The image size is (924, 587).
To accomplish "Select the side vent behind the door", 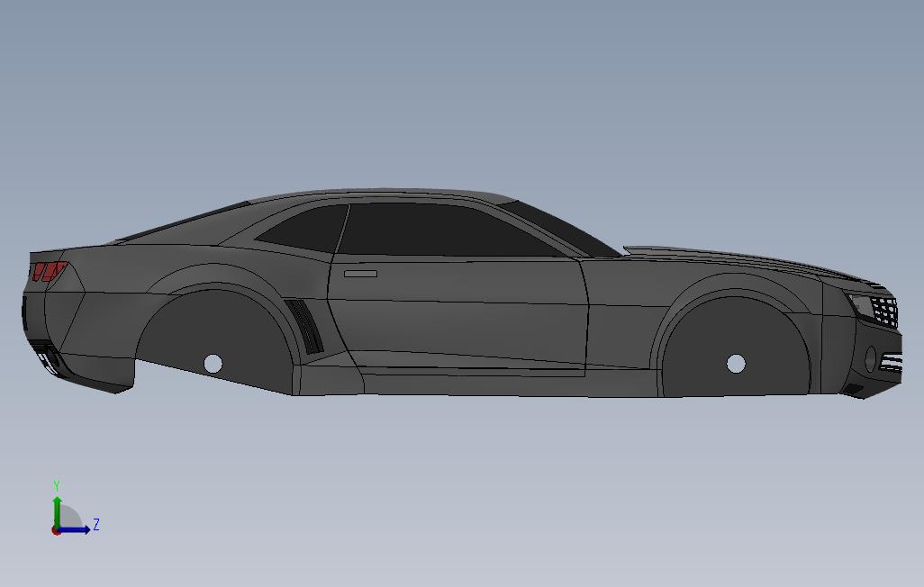I will coord(306,327).
